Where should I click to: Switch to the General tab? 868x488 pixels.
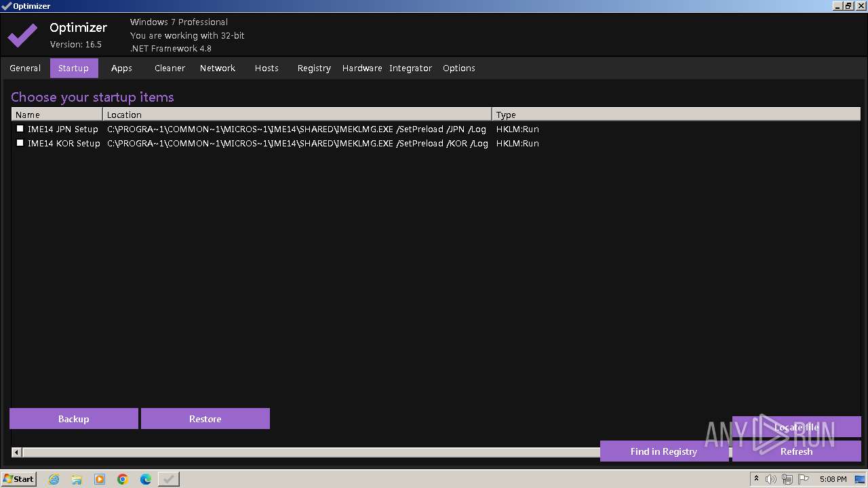click(x=25, y=68)
